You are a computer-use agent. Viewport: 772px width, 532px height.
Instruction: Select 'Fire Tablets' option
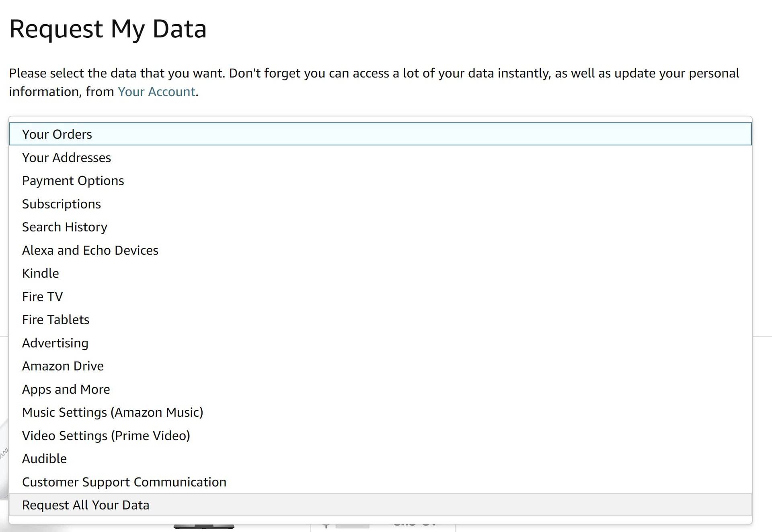[380, 319]
